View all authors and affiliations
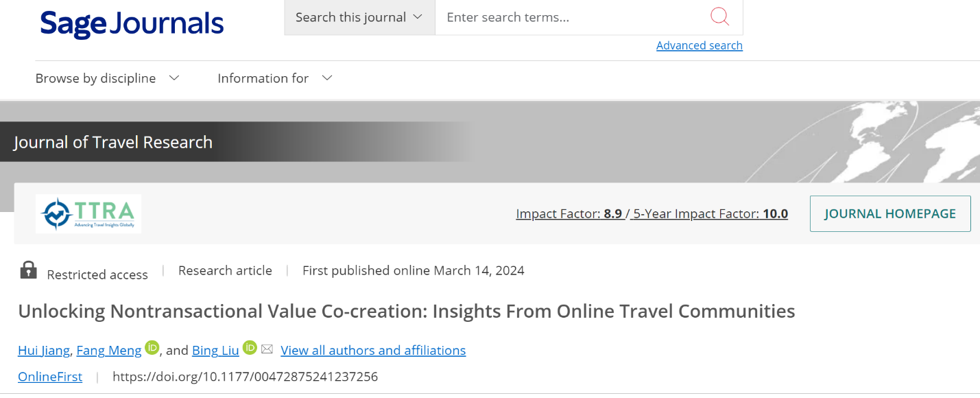Image resolution: width=980 pixels, height=398 pixels. click(x=373, y=351)
